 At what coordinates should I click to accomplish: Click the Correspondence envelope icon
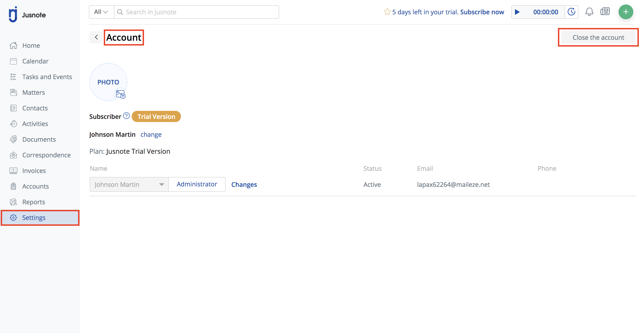click(13, 155)
